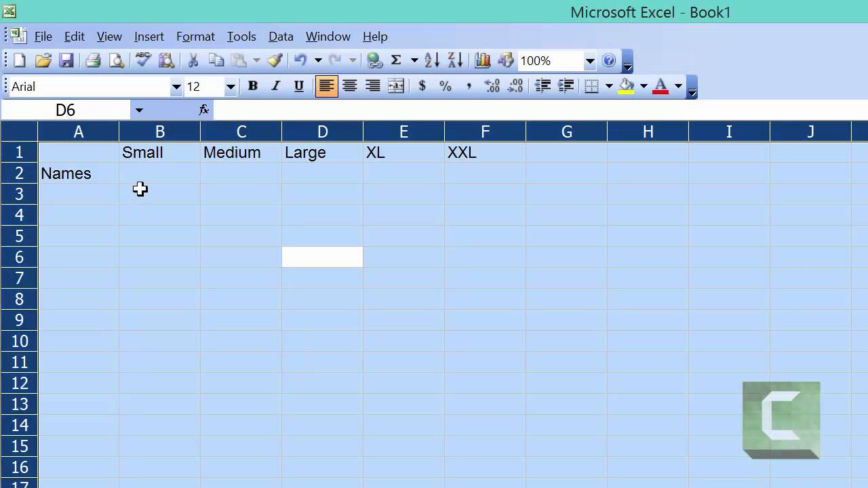The width and height of the screenshot is (868, 488).
Task: Click the Paste clipboard icon
Action: [x=239, y=61]
